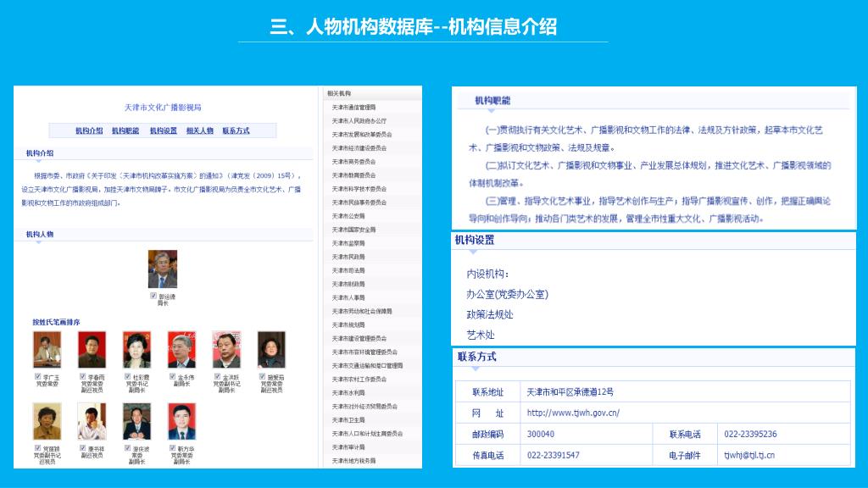Viewport: 868px width, 488px height.
Task: Select 天津市教育委员会 from the list
Action: [x=356, y=175]
